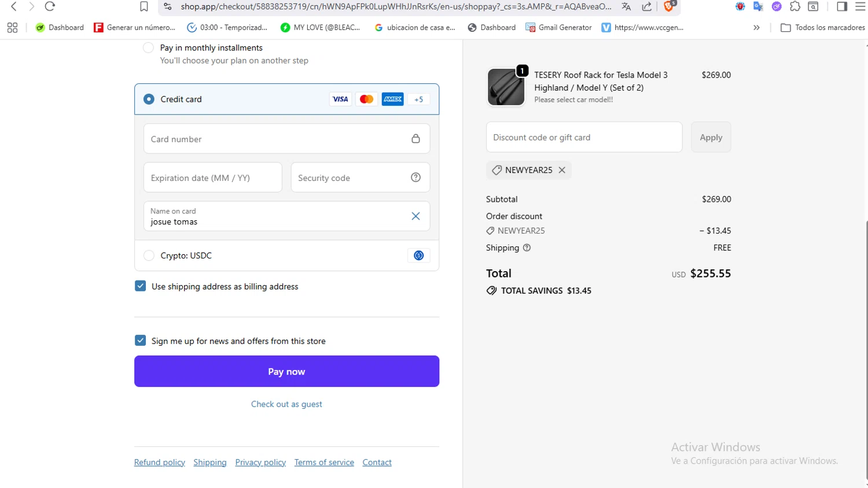This screenshot has width=868, height=488.
Task: Click the Visa card logo
Action: 340,99
